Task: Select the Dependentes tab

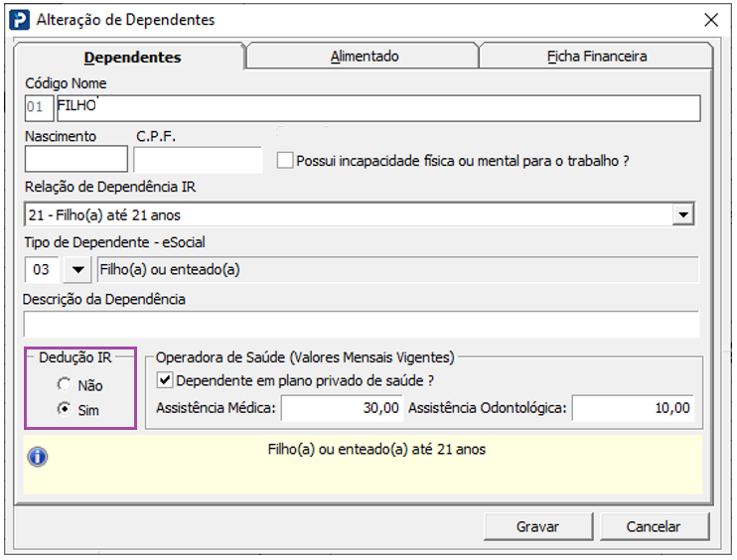Action: point(132,58)
